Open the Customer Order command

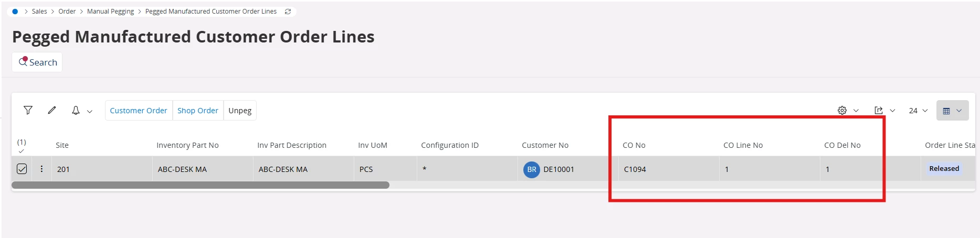[x=139, y=110]
